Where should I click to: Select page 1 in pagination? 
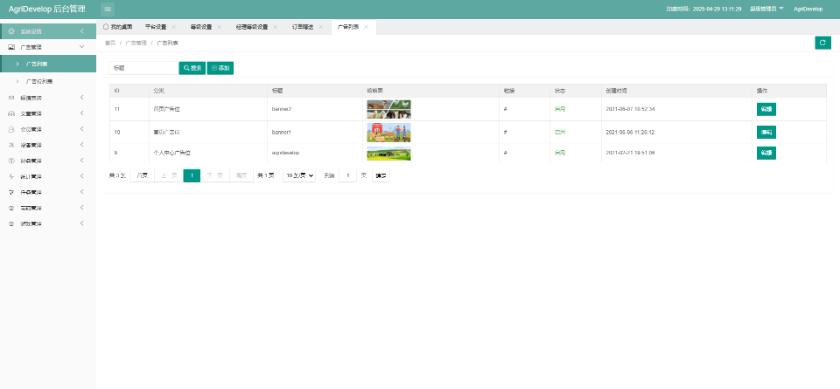click(192, 176)
